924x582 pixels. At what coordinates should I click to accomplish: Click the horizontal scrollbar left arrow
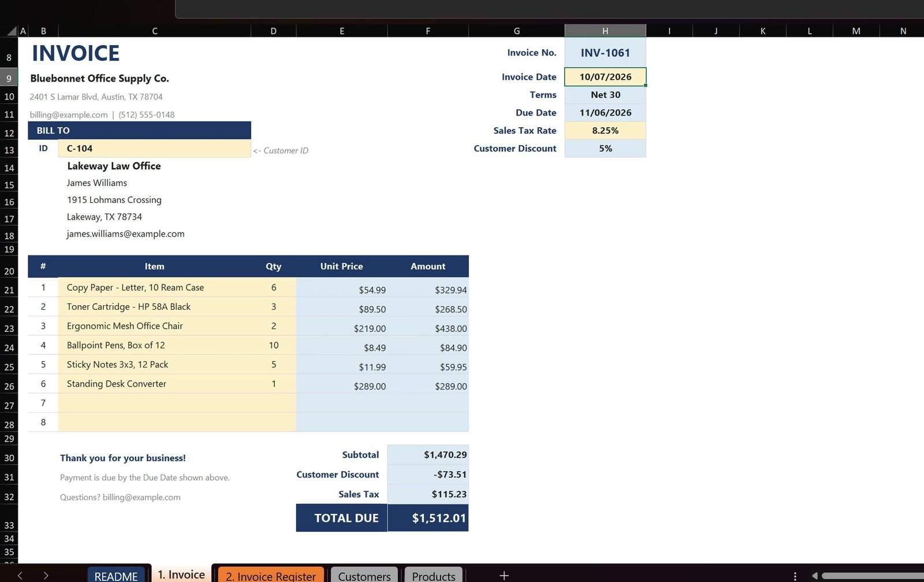coord(815,576)
